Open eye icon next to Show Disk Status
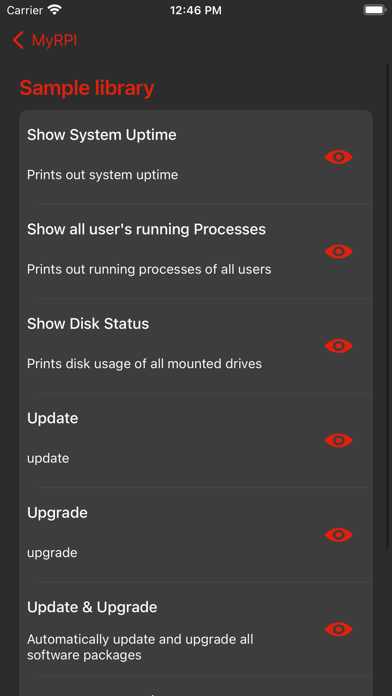The height and width of the screenshot is (696, 392). point(338,346)
